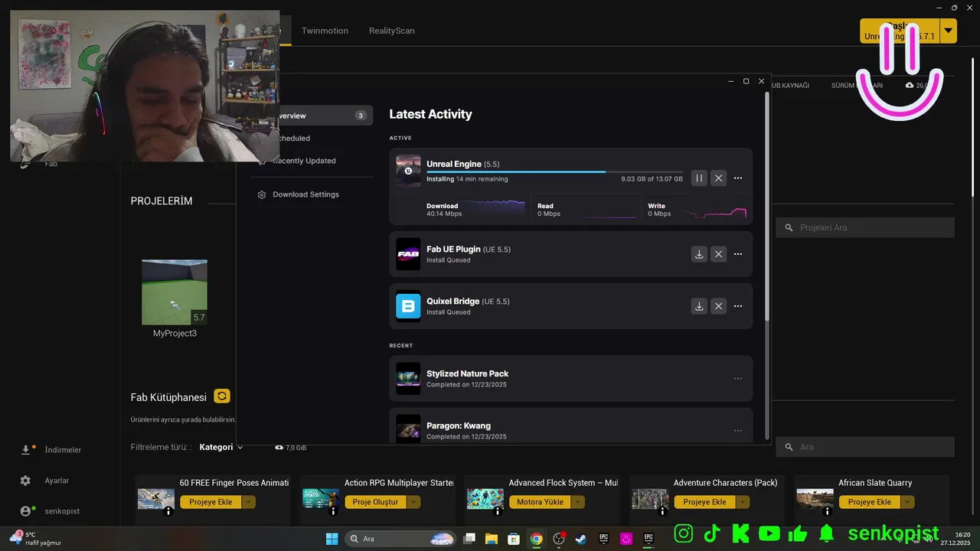This screenshot has height=551, width=980.
Task: Expand dropdown arrow beside Motora Yükle
Action: pos(578,502)
